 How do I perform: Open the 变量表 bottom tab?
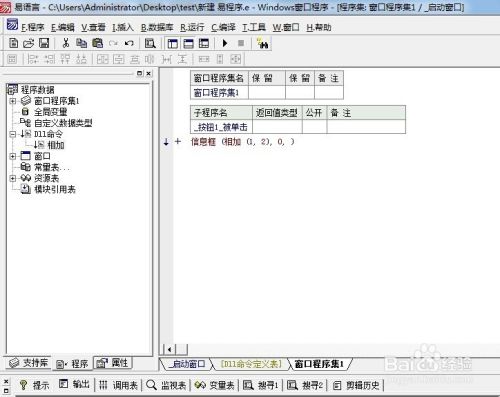[x=214, y=385]
